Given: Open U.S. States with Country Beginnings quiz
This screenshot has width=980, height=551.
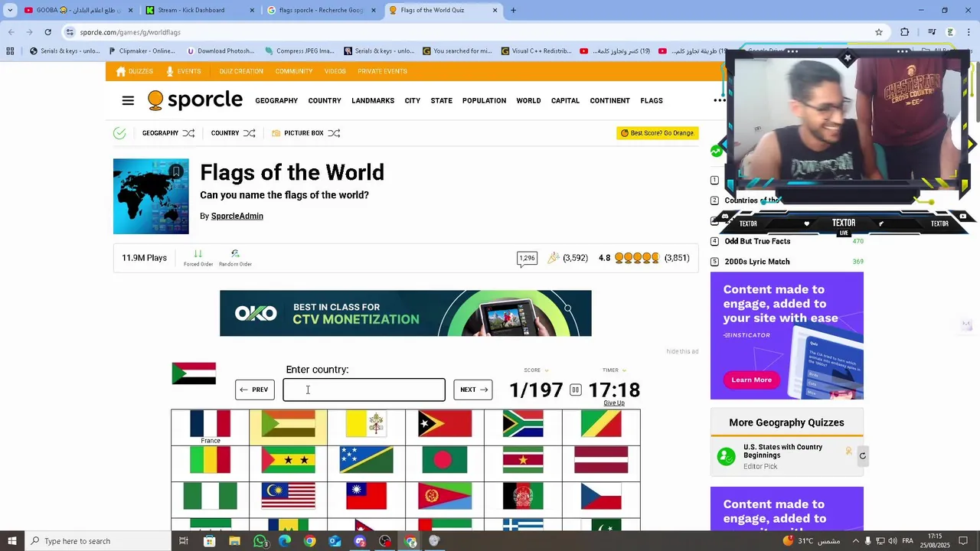Looking at the screenshot, I should [x=782, y=452].
